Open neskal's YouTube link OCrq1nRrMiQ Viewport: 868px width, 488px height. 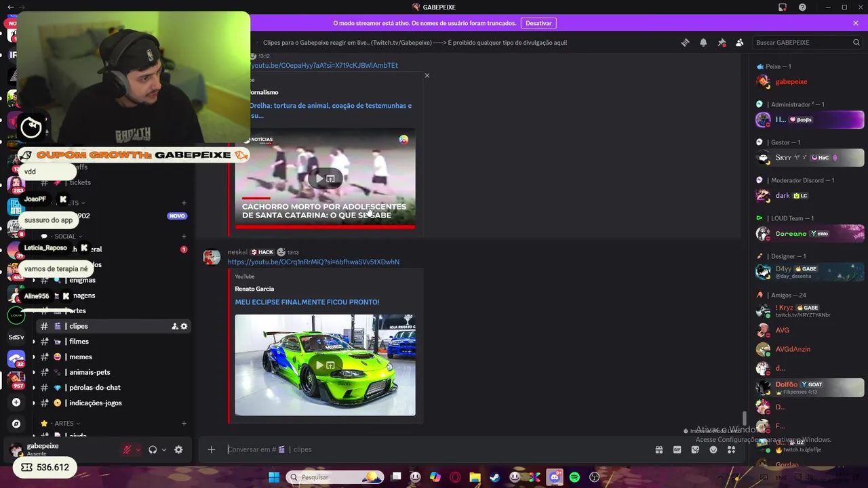coord(313,262)
